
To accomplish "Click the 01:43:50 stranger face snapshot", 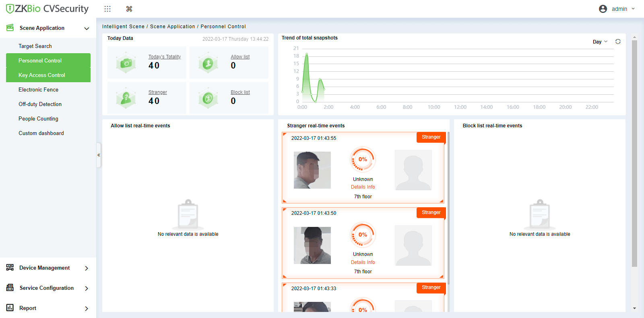I will pyautogui.click(x=312, y=245).
